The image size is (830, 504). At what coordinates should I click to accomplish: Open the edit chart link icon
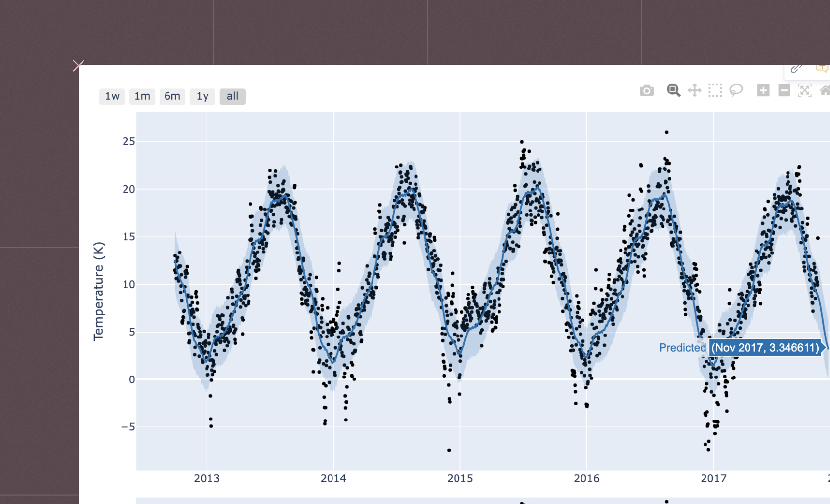pyautogui.click(x=796, y=69)
